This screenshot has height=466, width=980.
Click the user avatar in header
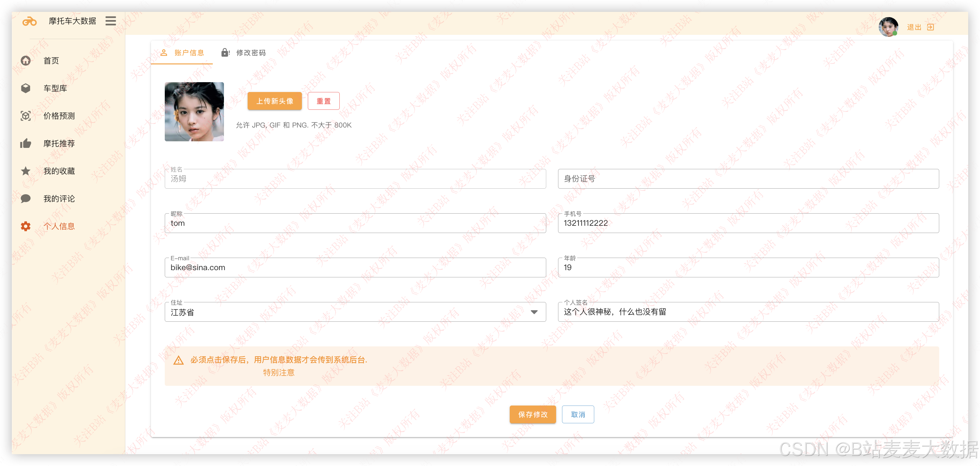(888, 27)
